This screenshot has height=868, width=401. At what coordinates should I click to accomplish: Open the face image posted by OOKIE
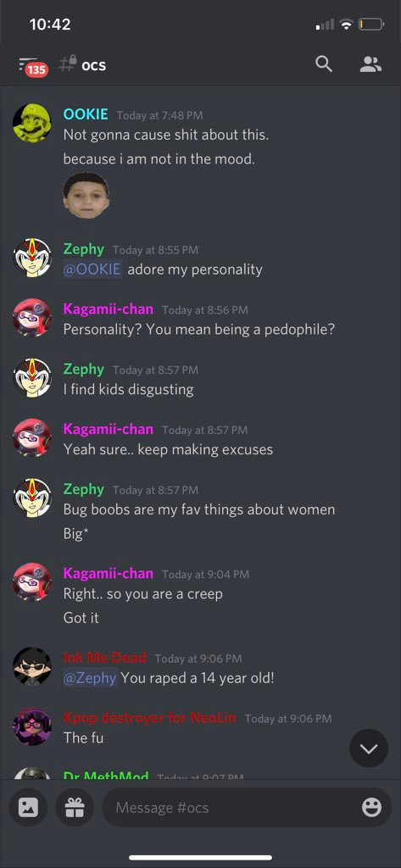click(x=86, y=196)
